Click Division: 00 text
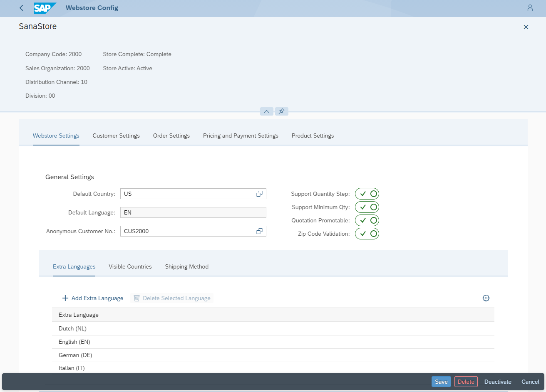The width and height of the screenshot is (546, 392). click(40, 96)
